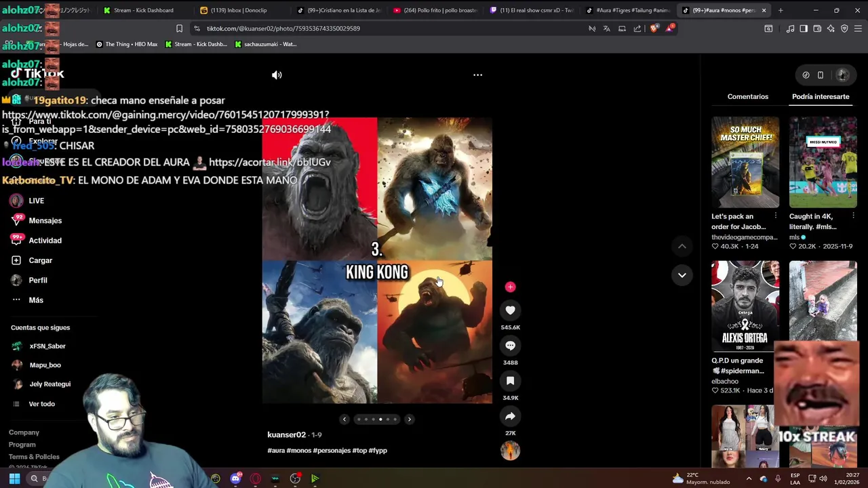Switch to the Comentarios tab

pyautogui.click(x=748, y=97)
